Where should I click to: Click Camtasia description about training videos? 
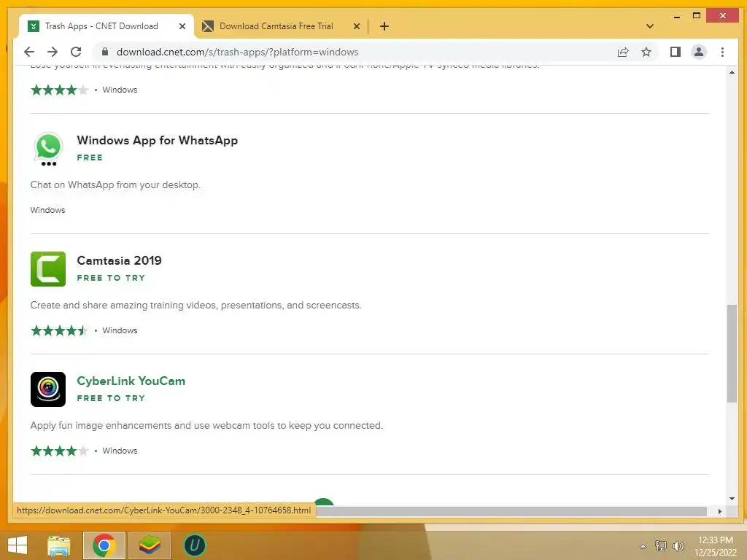(196, 306)
